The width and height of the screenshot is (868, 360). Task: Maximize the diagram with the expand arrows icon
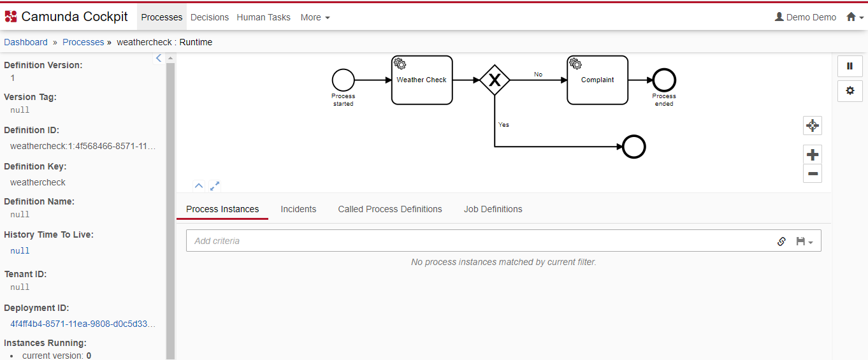pos(215,186)
